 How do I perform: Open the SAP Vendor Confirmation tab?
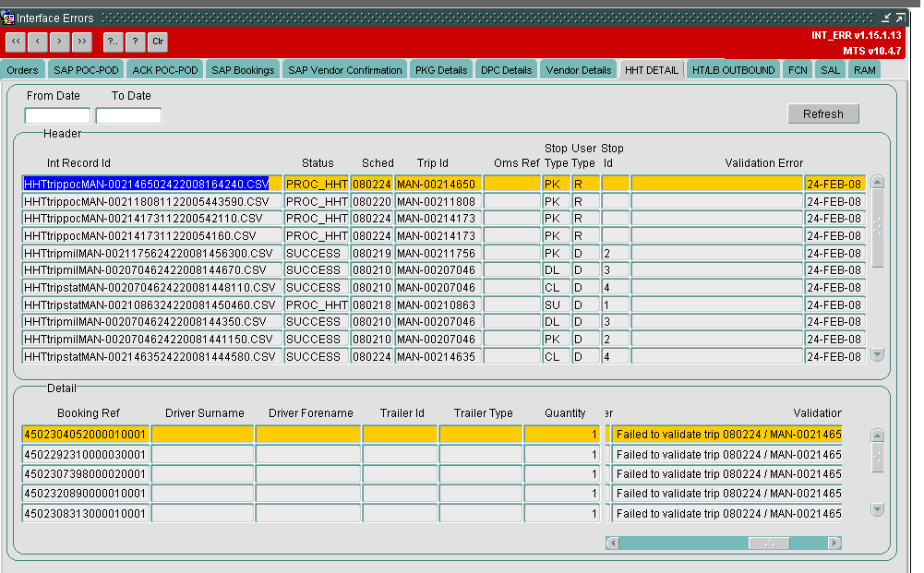click(x=344, y=70)
